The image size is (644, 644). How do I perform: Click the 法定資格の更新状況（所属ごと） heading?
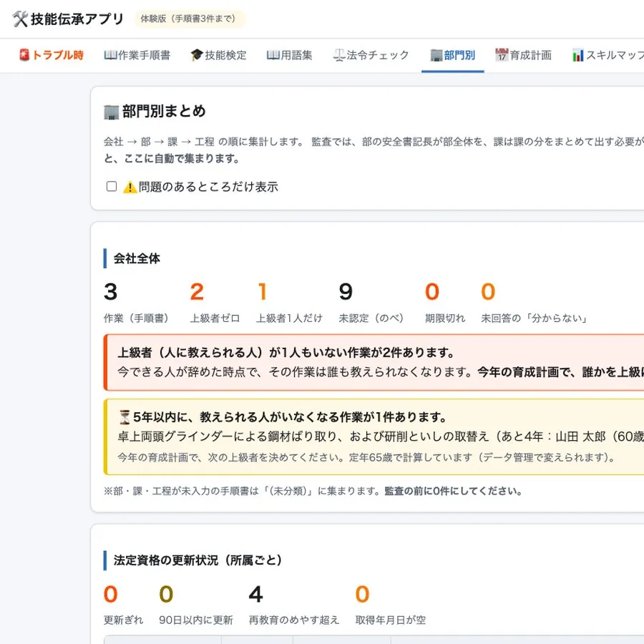[197, 560]
